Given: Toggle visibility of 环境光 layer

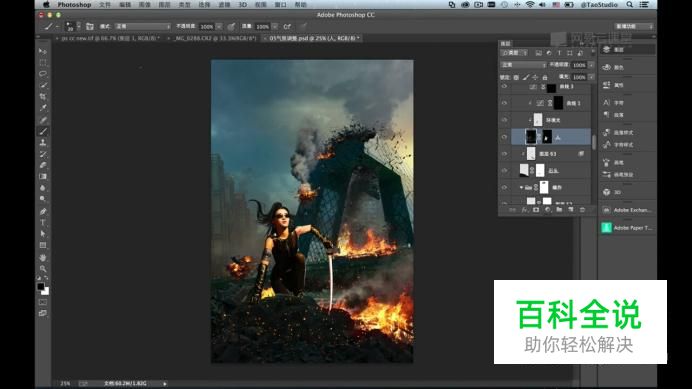Looking at the screenshot, I should [x=504, y=120].
